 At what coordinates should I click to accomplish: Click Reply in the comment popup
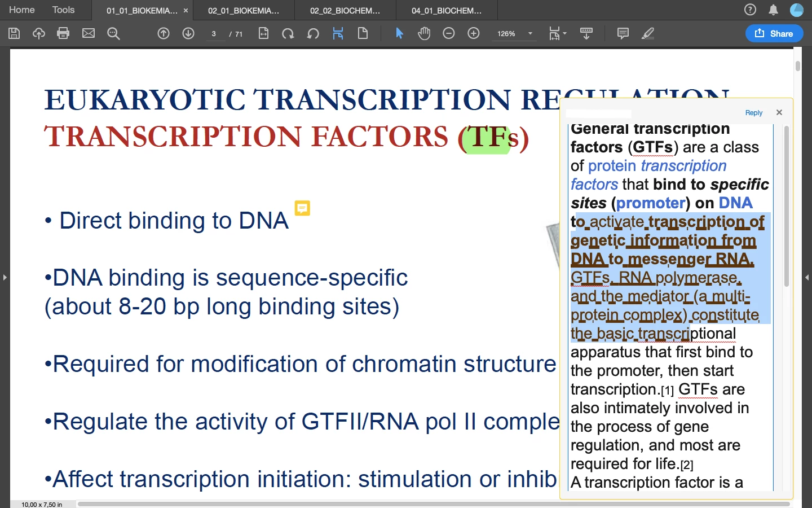(753, 113)
